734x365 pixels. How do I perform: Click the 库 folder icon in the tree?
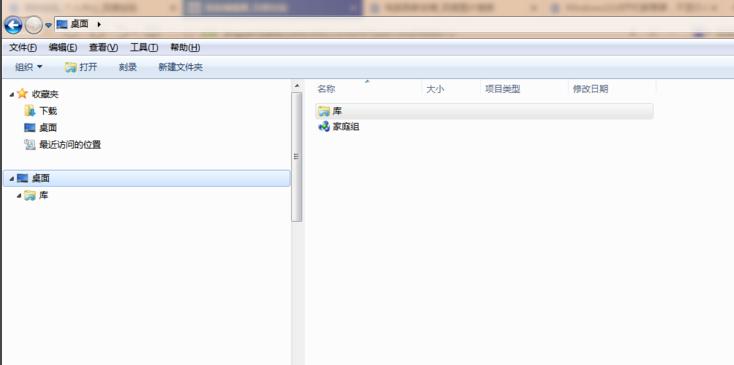click(x=29, y=195)
